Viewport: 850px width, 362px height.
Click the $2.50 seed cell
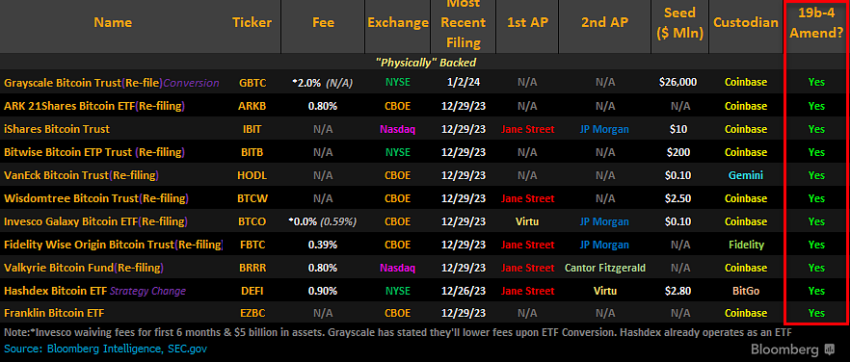pos(679,198)
